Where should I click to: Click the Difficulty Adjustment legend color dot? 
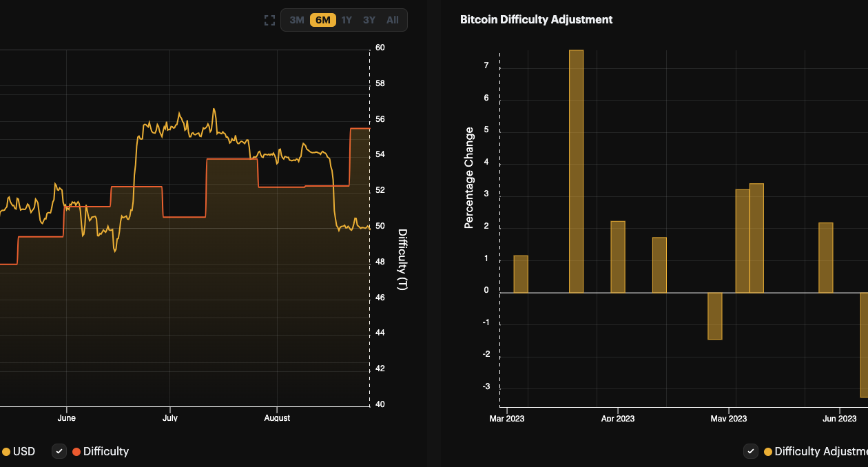coord(768,452)
